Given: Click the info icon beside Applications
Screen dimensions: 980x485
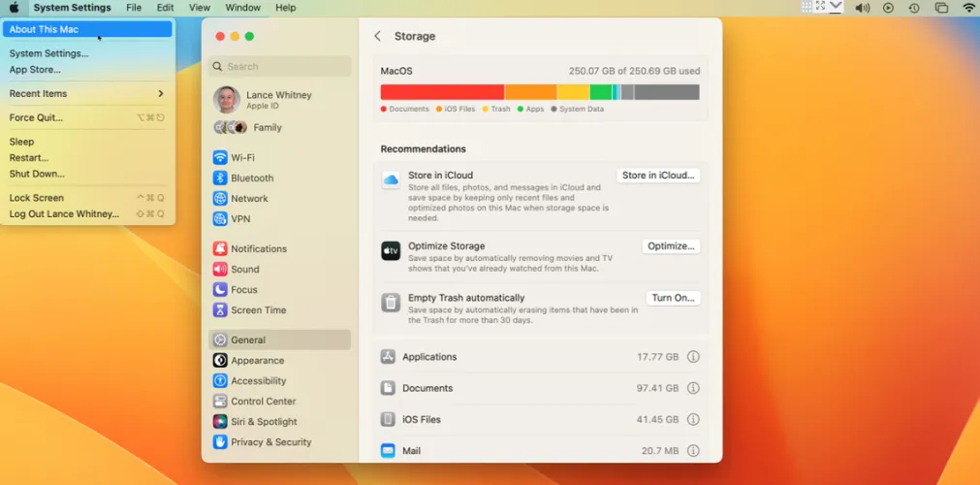Looking at the screenshot, I should pos(693,357).
